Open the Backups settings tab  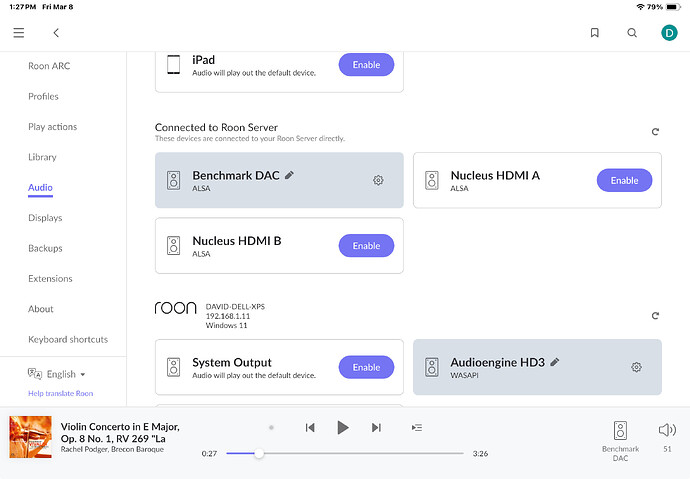click(45, 248)
